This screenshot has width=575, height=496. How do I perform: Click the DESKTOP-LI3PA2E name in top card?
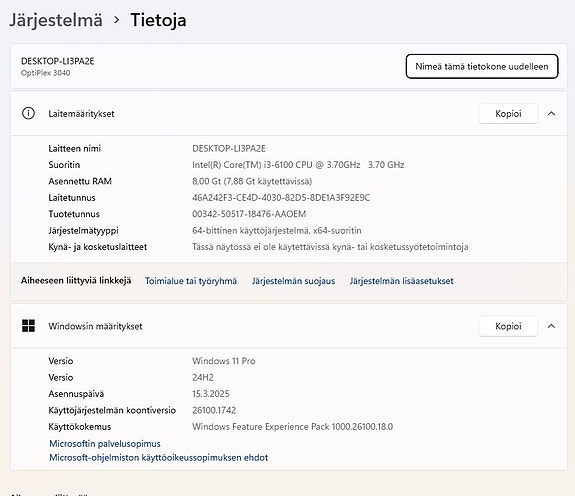point(58,61)
